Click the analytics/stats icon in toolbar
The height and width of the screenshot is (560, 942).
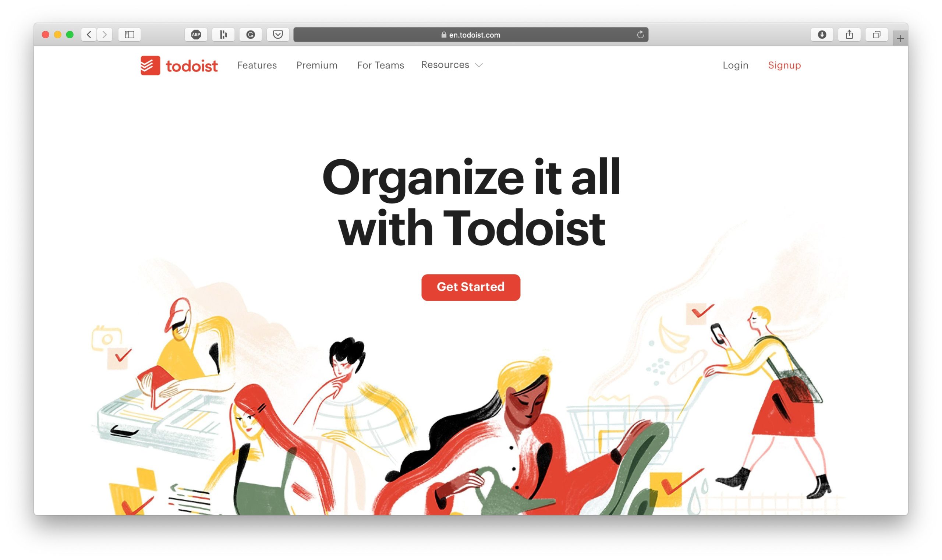[224, 34]
